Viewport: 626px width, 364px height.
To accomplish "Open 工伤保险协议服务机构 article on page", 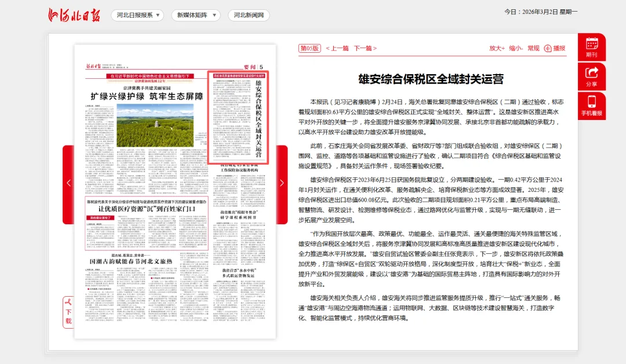I will click(239, 170).
